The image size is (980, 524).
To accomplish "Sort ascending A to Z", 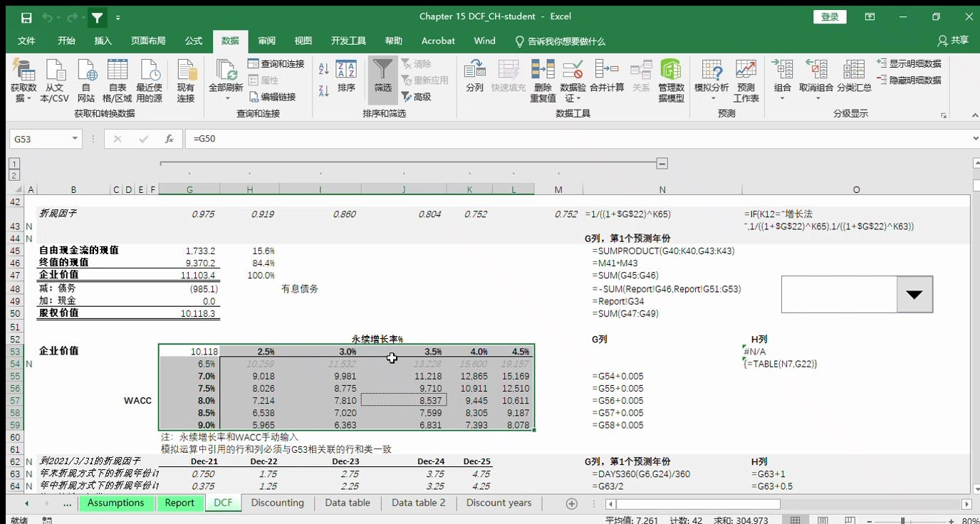I will [323, 69].
